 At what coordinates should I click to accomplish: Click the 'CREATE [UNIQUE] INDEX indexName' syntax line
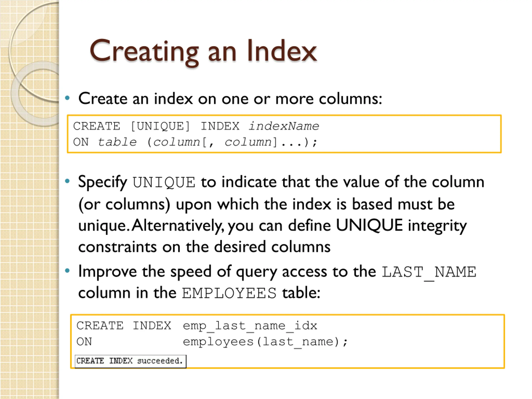[196, 126]
